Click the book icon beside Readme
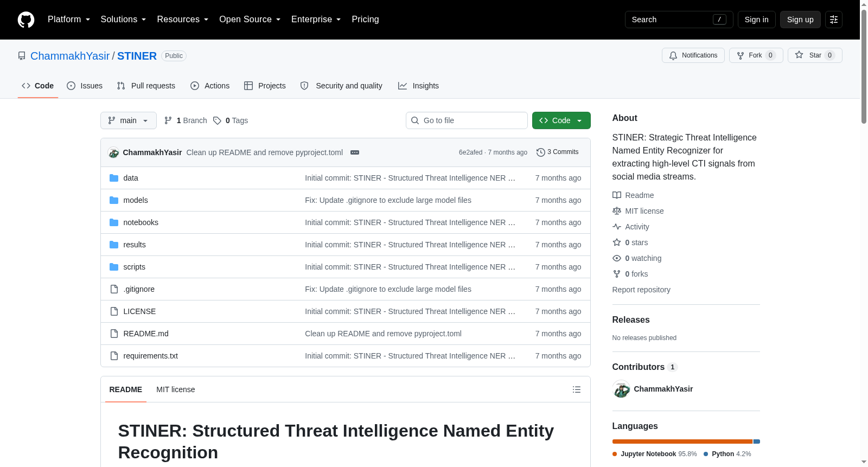Image resolution: width=868 pixels, height=467 pixels. (x=617, y=195)
